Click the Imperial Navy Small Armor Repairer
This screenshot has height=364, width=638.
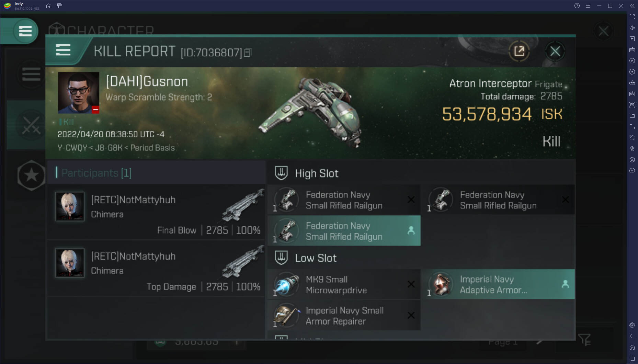click(x=344, y=316)
